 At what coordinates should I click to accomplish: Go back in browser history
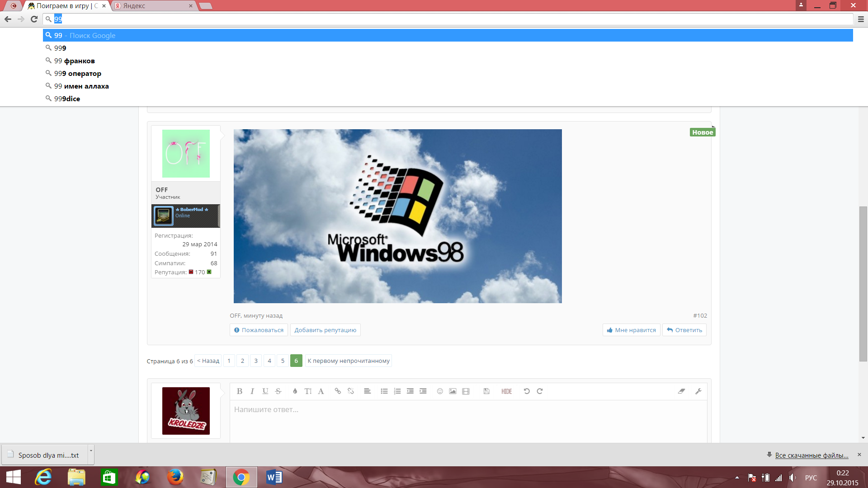coord(8,19)
